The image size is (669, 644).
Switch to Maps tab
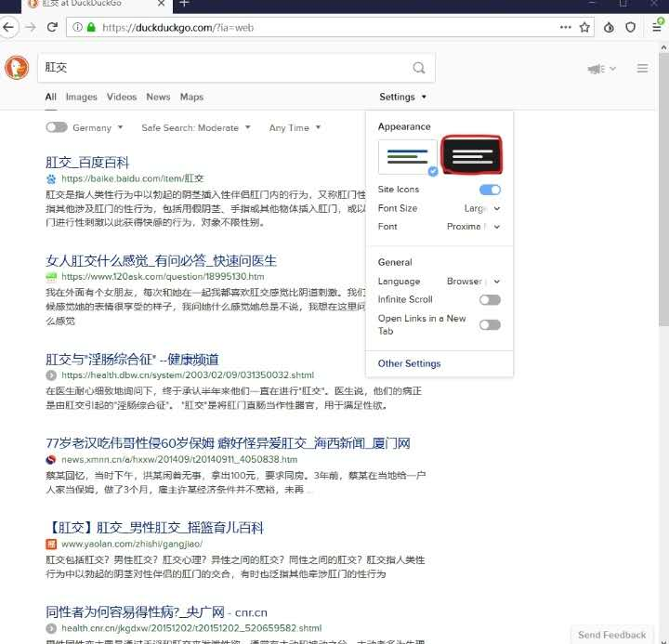pos(191,98)
